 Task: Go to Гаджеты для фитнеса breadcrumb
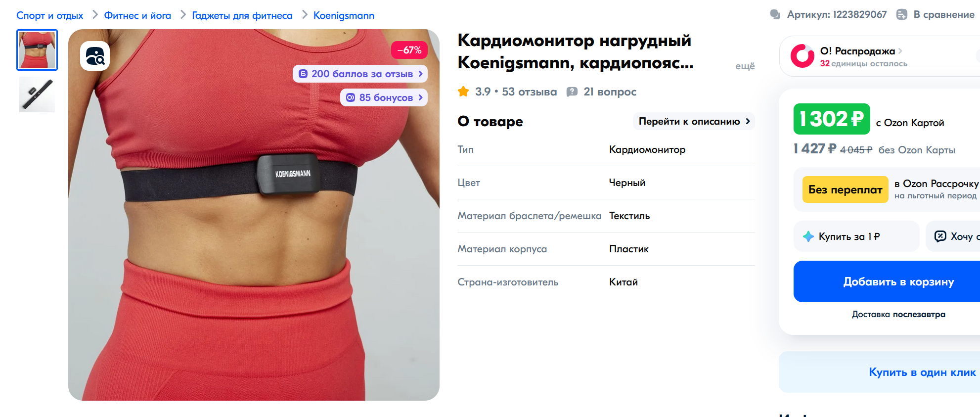point(242,15)
